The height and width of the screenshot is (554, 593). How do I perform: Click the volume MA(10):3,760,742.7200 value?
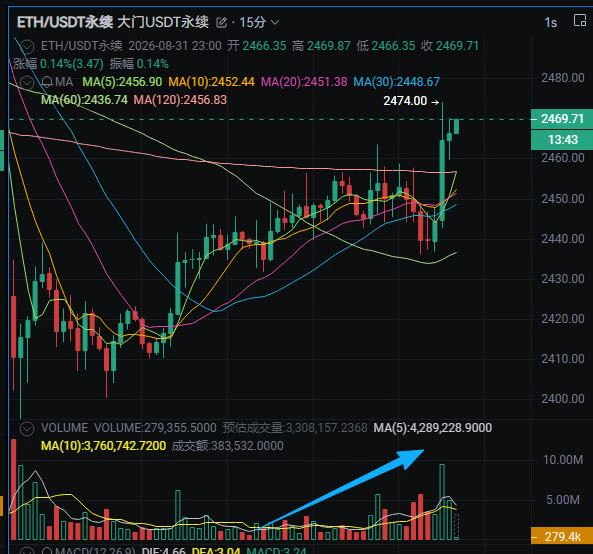(x=103, y=446)
